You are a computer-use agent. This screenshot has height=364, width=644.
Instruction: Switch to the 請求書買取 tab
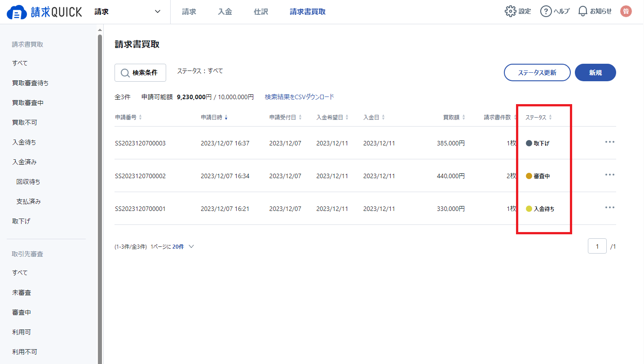(x=308, y=12)
